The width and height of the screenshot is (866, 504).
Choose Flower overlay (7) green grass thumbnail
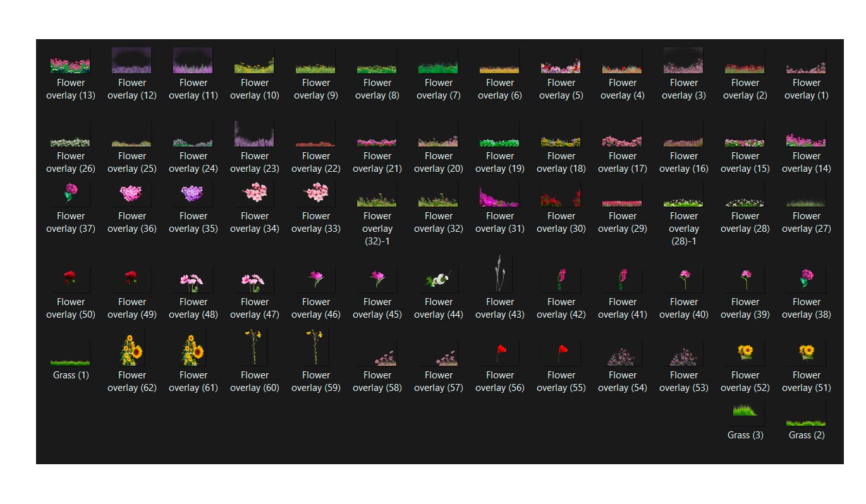(x=438, y=61)
